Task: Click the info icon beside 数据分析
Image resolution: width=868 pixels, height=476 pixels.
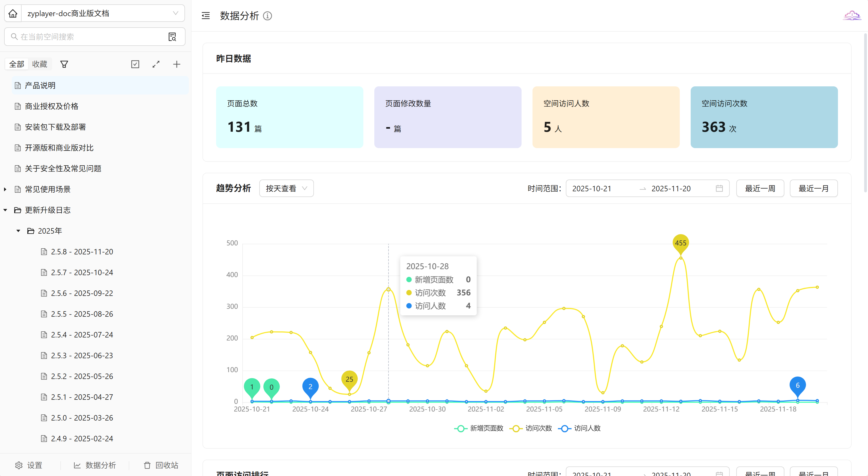Action: (267, 16)
